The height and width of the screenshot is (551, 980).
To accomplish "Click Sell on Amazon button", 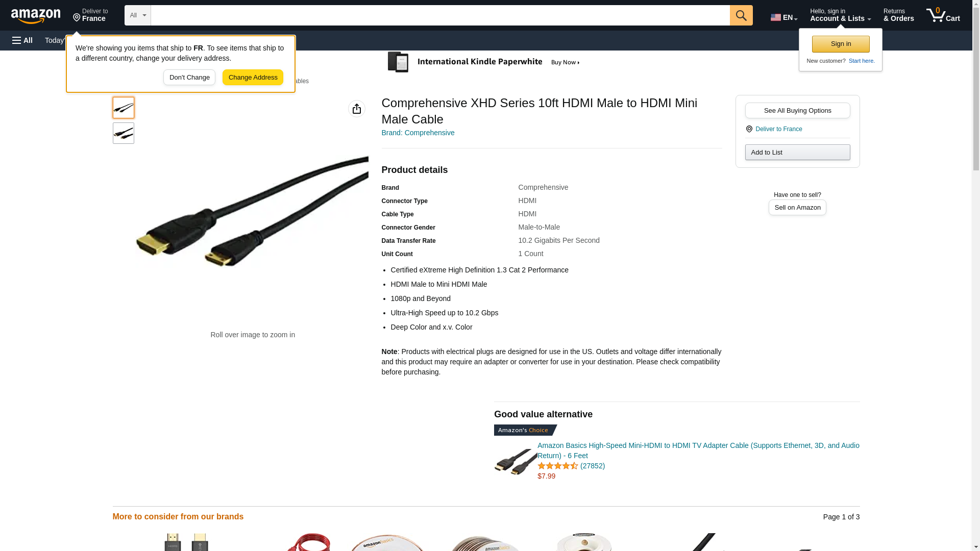I will 797,208.
